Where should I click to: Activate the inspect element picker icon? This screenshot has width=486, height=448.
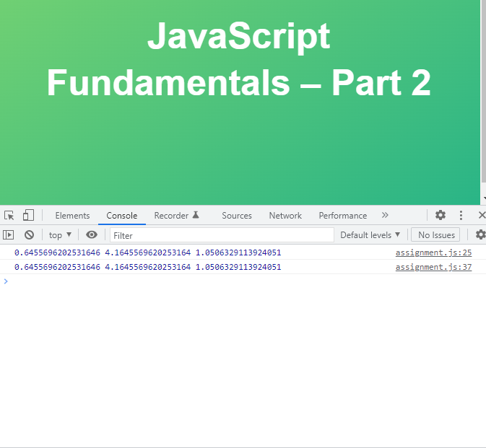coord(9,215)
